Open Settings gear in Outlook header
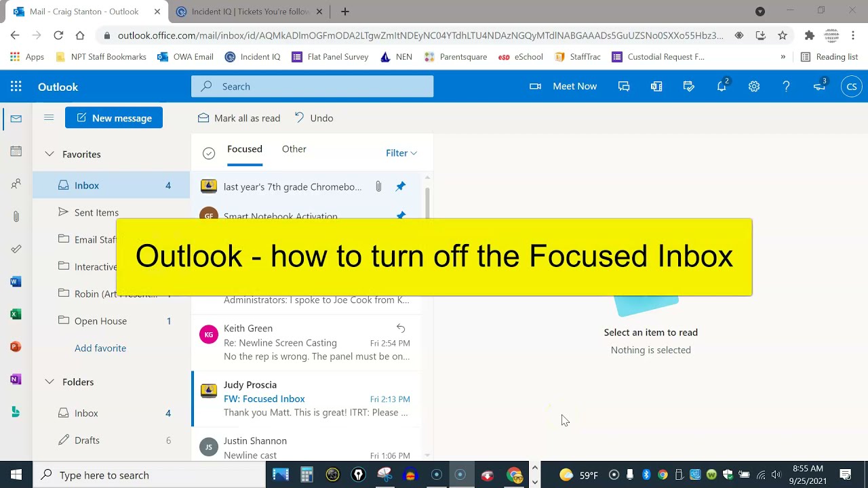Screen dimensions: 868x488 754,87
